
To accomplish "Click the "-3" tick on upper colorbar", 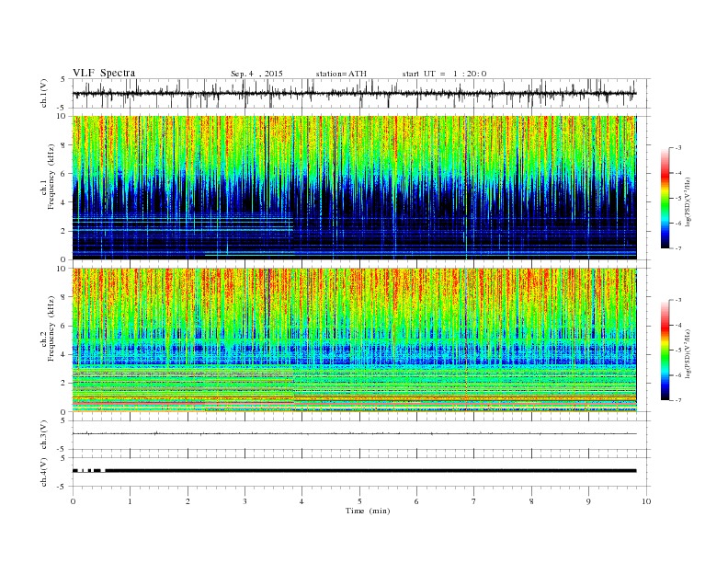I will pyautogui.click(x=678, y=148).
